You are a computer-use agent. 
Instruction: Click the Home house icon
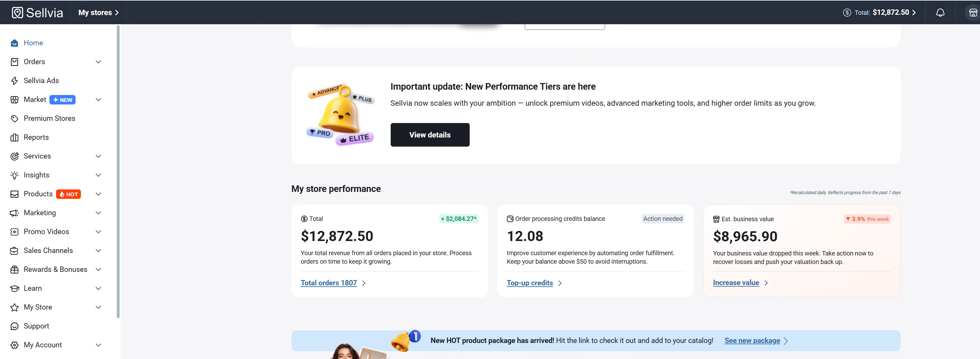click(x=14, y=43)
